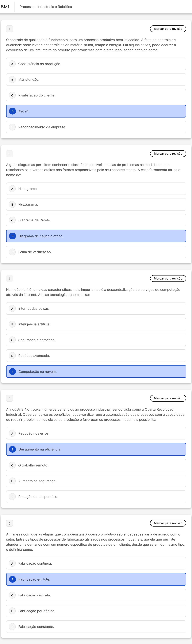This screenshot has width=192, height=644.
Task: Choose 'Folha de verificação' answer
Action: (x=96, y=252)
